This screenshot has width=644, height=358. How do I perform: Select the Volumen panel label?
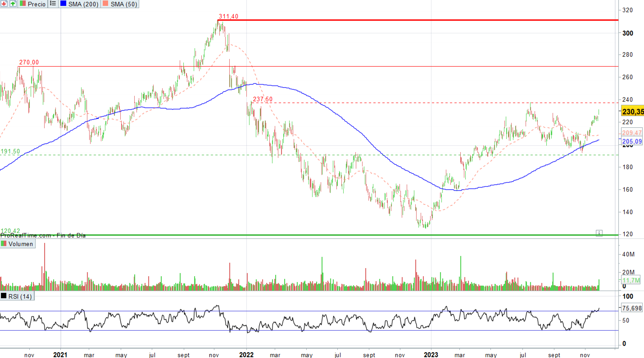pyautogui.click(x=17, y=244)
